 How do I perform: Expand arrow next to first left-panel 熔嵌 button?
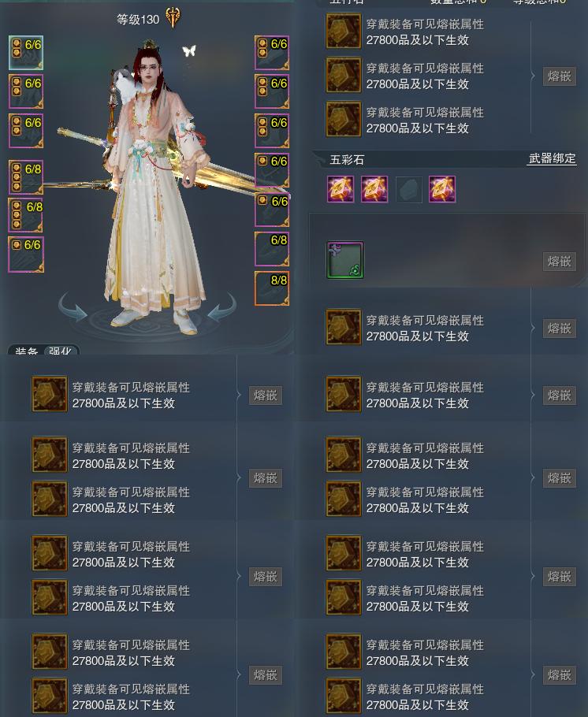[238, 395]
